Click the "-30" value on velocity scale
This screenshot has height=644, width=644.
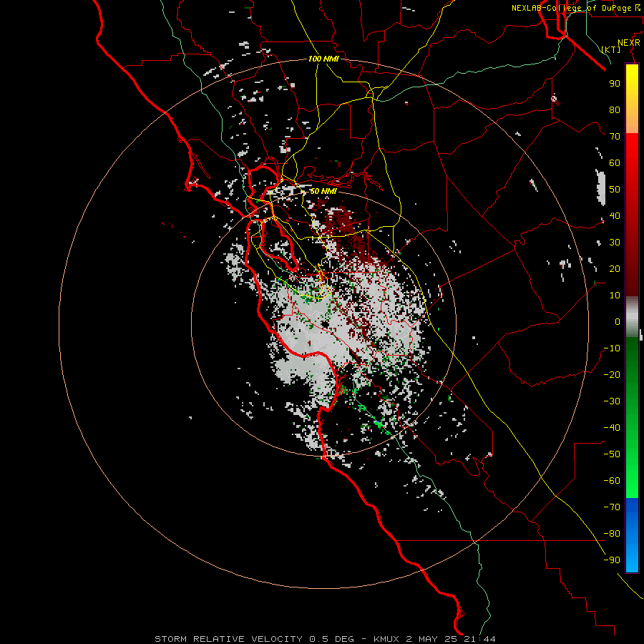tap(612, 401)
